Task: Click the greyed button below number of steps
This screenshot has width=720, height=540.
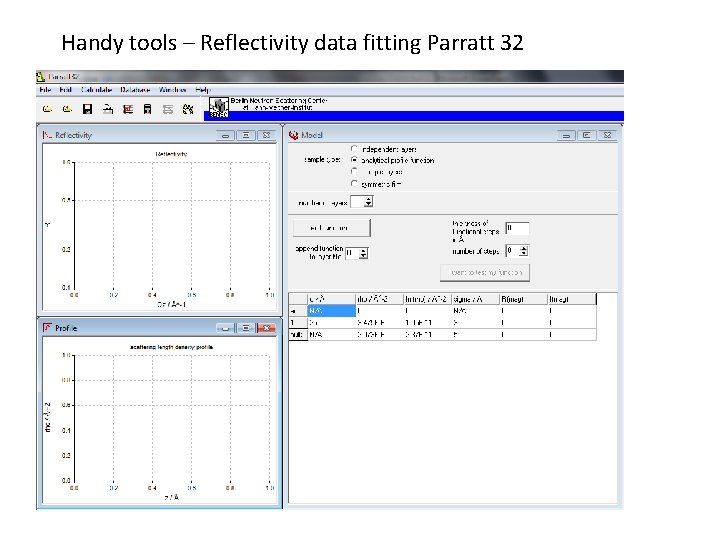Action: coord(485,272)
